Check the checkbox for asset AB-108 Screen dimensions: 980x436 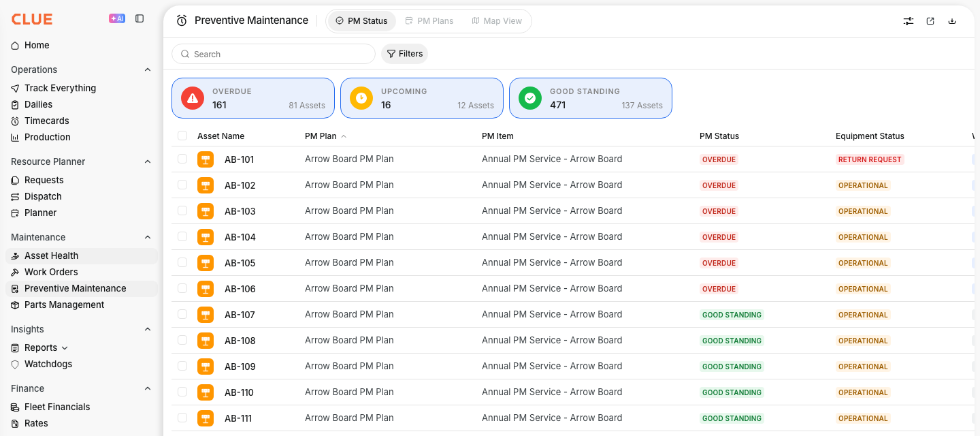182,340
